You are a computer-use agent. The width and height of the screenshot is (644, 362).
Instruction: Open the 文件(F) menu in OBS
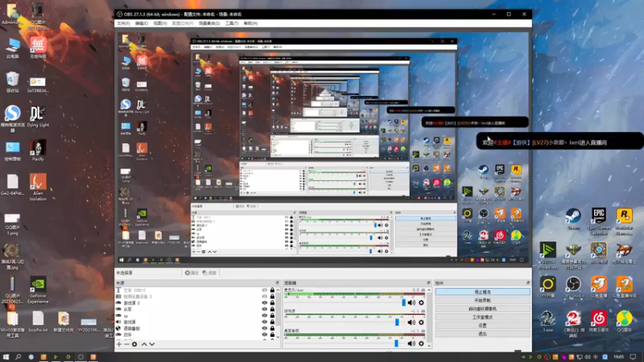point(123,23)
